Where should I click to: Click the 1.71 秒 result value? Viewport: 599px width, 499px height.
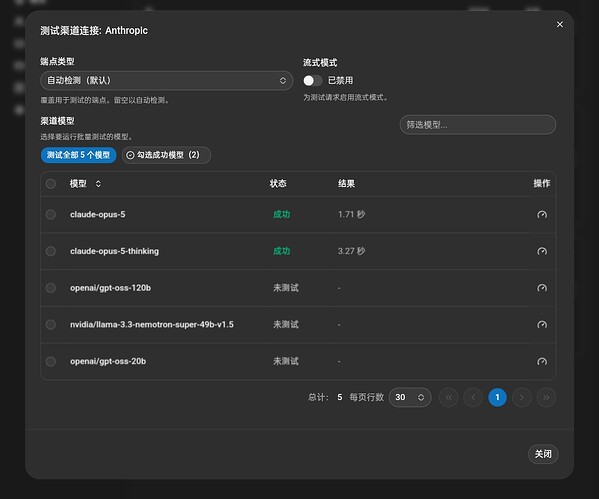point(351,215)
